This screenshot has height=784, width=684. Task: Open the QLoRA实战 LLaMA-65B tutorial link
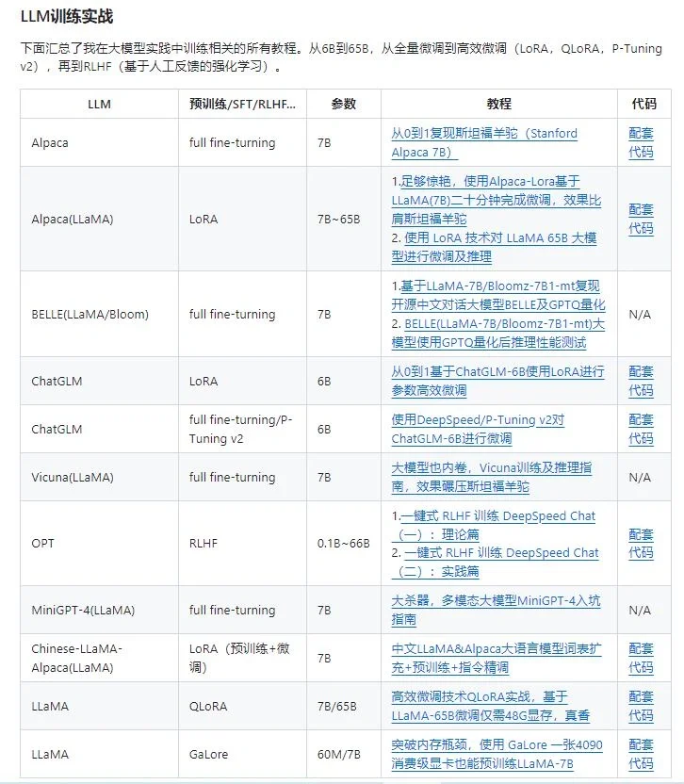tap(491, 706)
